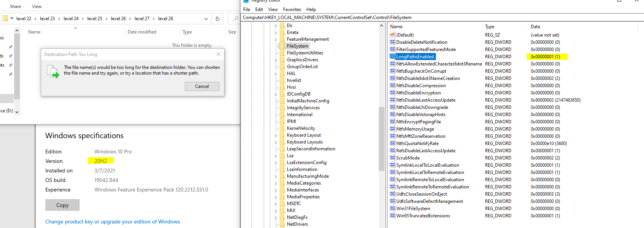Viewport: 644px width, 228px height.
Task: Click the GroupOrderList folder icon
Action: tap(282, 67)
